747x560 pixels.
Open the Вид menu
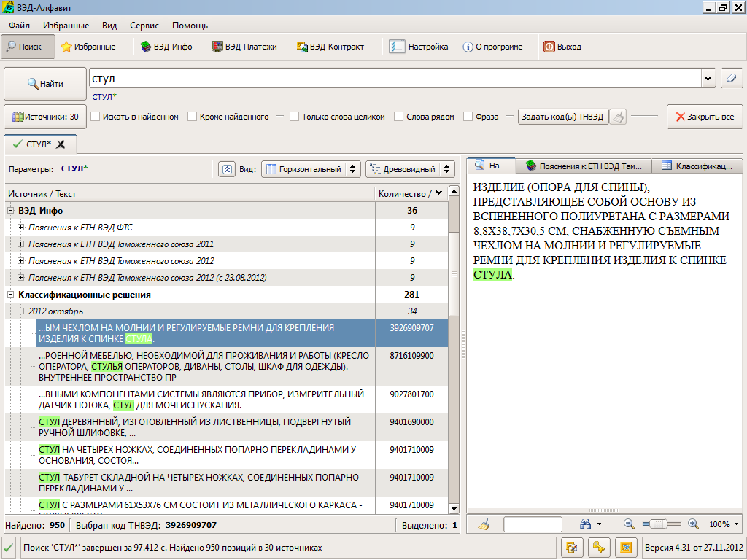[109, 26]
